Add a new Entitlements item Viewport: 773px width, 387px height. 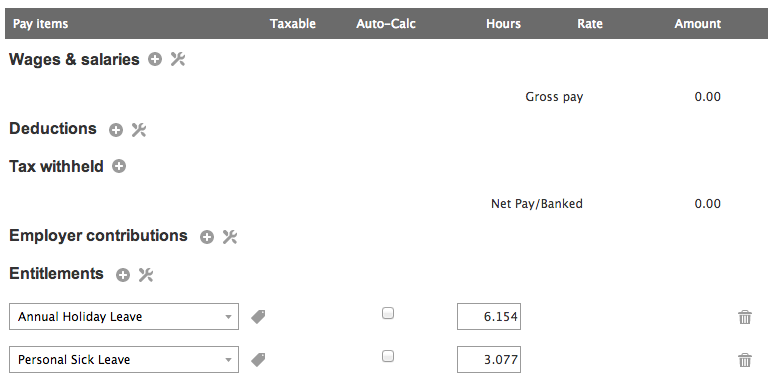point(123,275)
